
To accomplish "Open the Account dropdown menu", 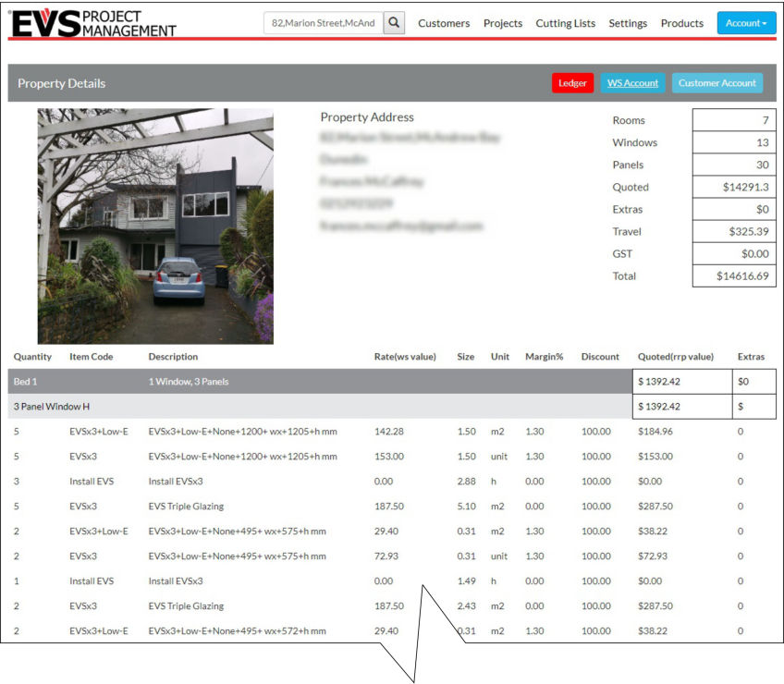I will click(x=746, y=23).
